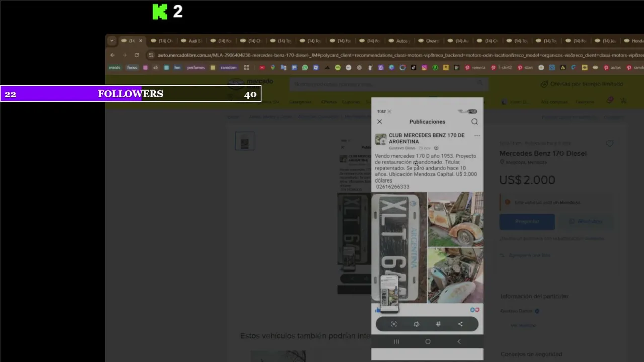Click the Mercedes Benz 170 Diesel title
Screen dimensions: 644x362
coord(543,153)
